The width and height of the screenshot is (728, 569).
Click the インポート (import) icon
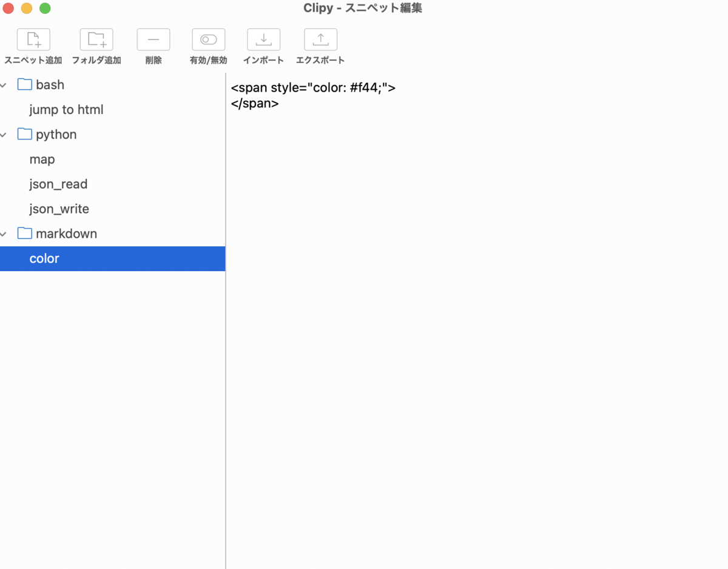point(263,39)
